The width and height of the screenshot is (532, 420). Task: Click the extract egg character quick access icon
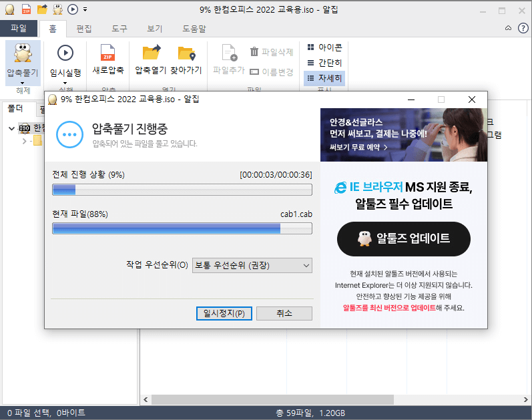pos(57,9)
